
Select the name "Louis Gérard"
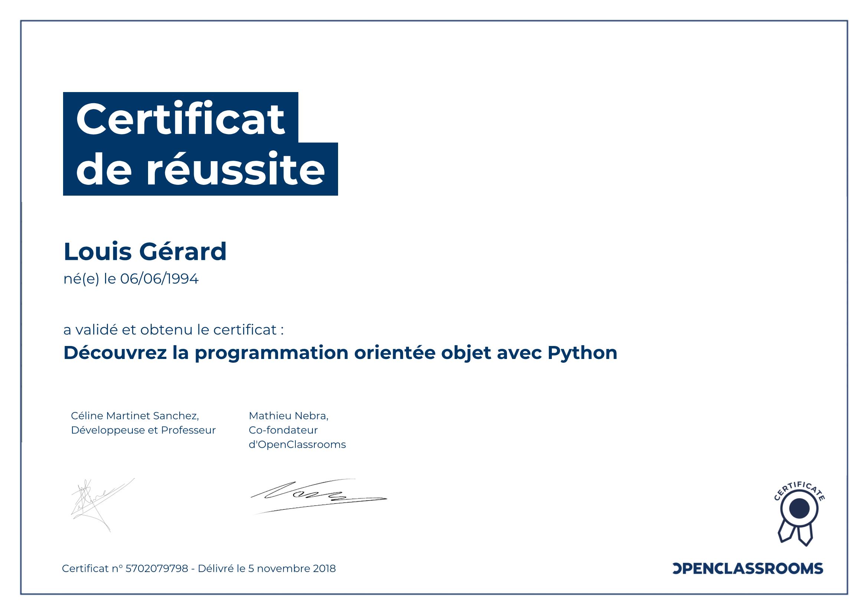point(145,251)
